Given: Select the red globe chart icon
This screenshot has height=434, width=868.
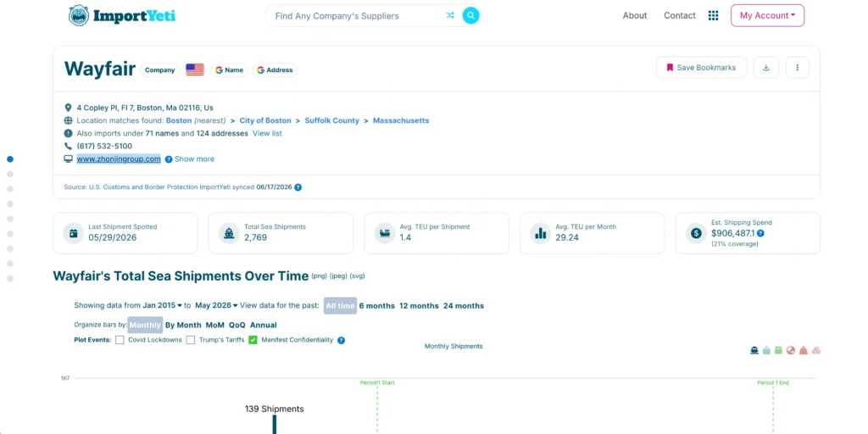Looking at the screenshot, I should pyautogui.click(x=791, y=350).
